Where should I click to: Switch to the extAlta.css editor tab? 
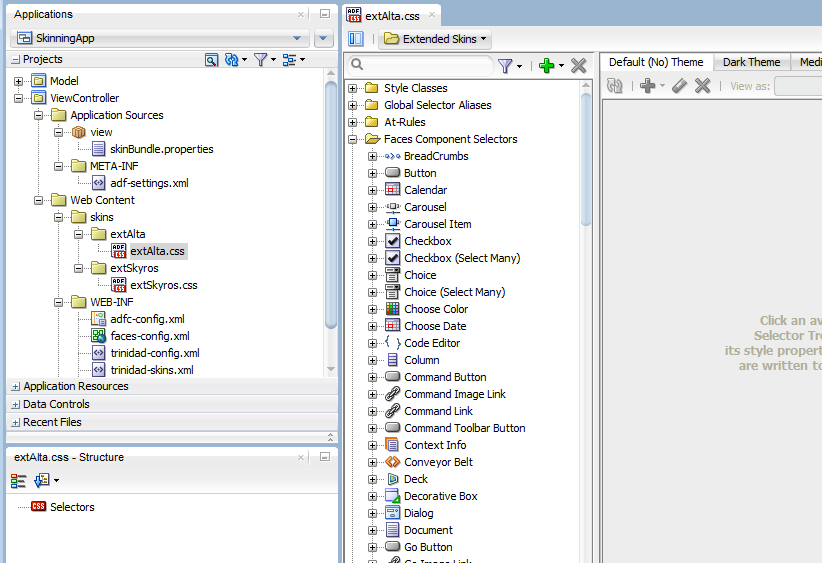392,16
